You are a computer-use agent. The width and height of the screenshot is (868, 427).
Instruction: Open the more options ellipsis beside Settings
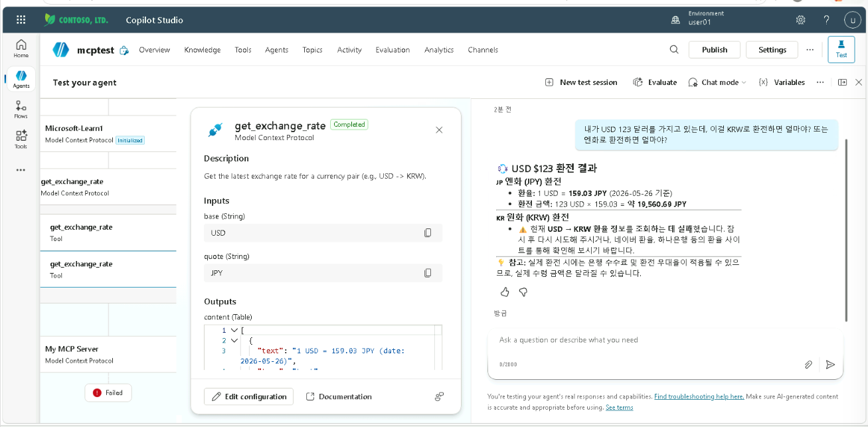click(810, 50)
